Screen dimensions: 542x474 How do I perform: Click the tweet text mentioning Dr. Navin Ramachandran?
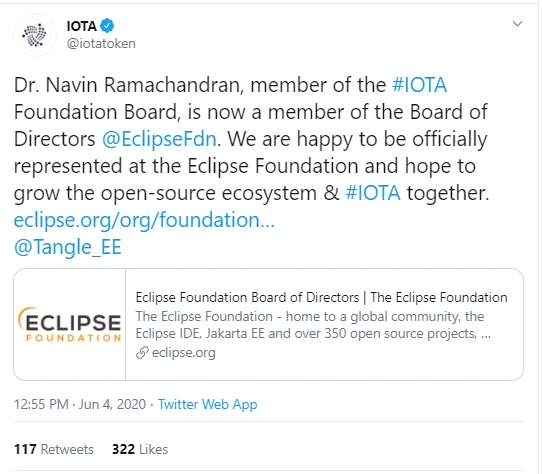251,139
